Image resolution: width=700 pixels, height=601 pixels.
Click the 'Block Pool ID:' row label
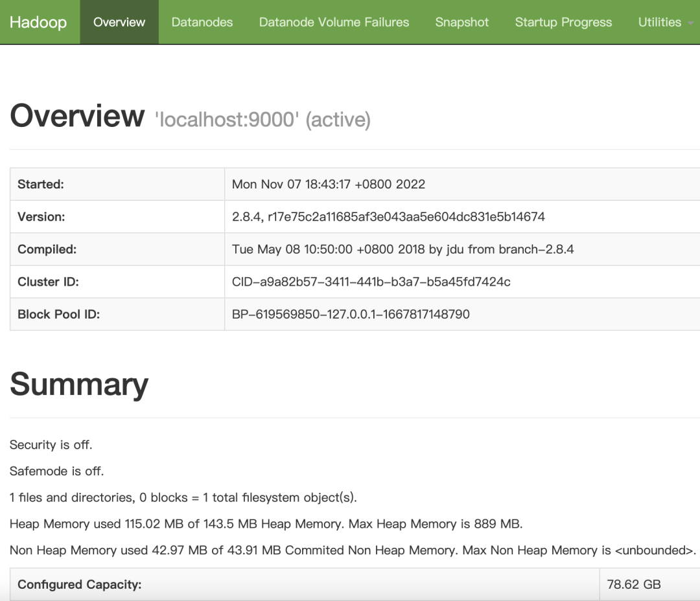click(58, 315)
